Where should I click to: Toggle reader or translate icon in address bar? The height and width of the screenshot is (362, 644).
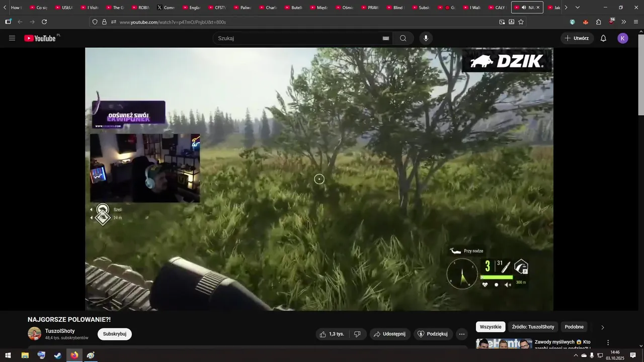click(x=511, y=22)
